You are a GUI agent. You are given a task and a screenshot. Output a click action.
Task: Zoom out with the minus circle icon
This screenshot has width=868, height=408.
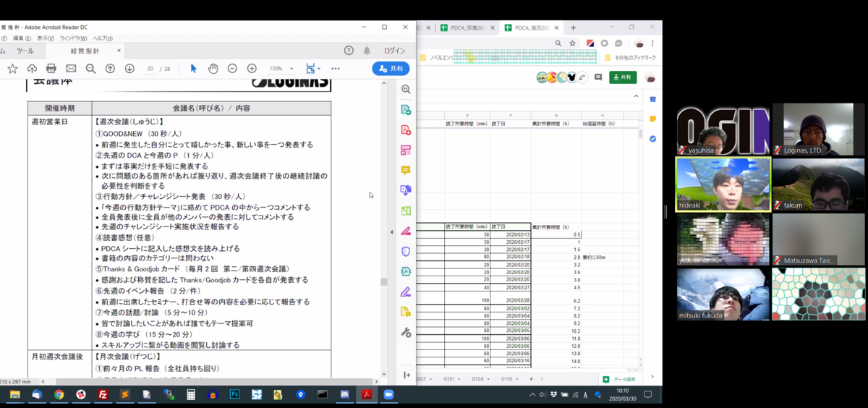click(x=232, y=69)
